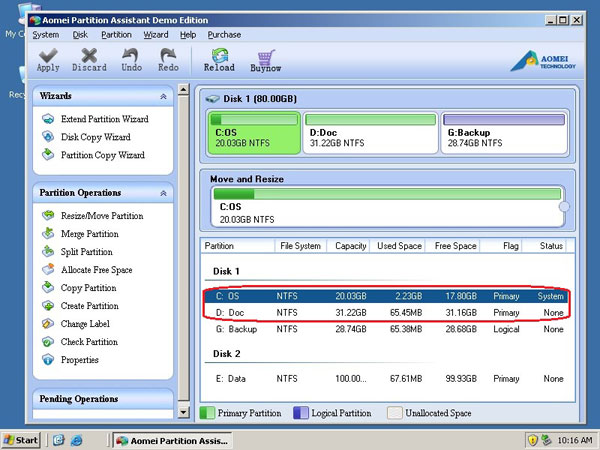Collapse the Partition Operations panel
Image resolution: width=600 pixels, height=450 pixels.
pyautogui.click(x=163, y=193)
